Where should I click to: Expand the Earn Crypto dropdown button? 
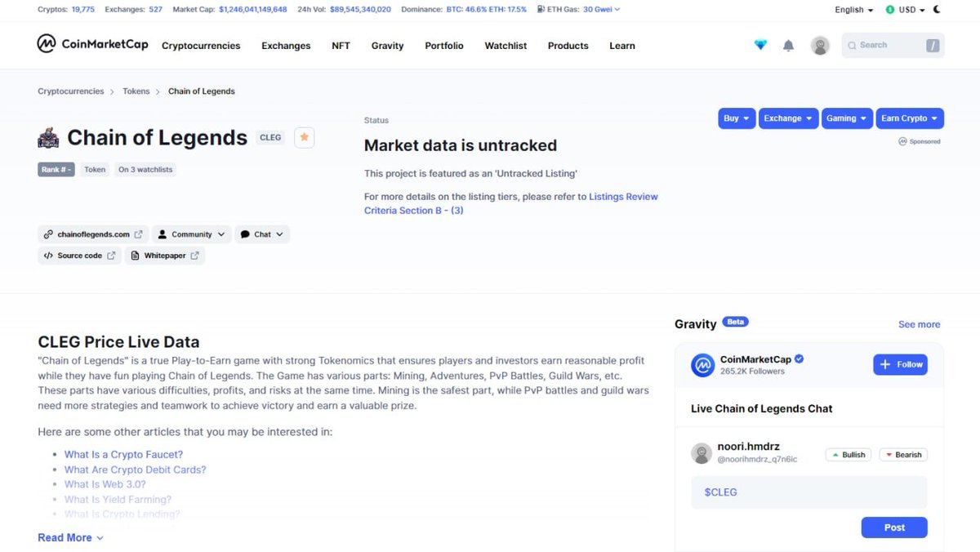910,118
